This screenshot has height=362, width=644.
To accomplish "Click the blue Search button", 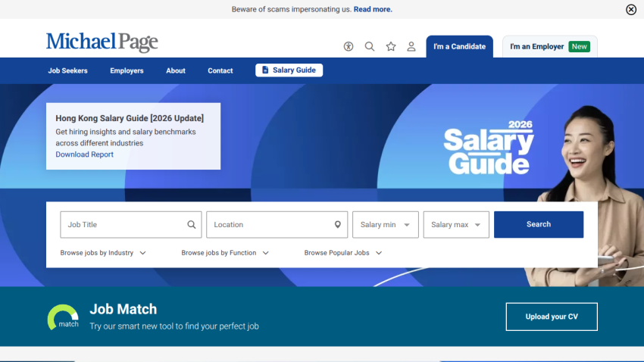I will (x=539, y=224).
